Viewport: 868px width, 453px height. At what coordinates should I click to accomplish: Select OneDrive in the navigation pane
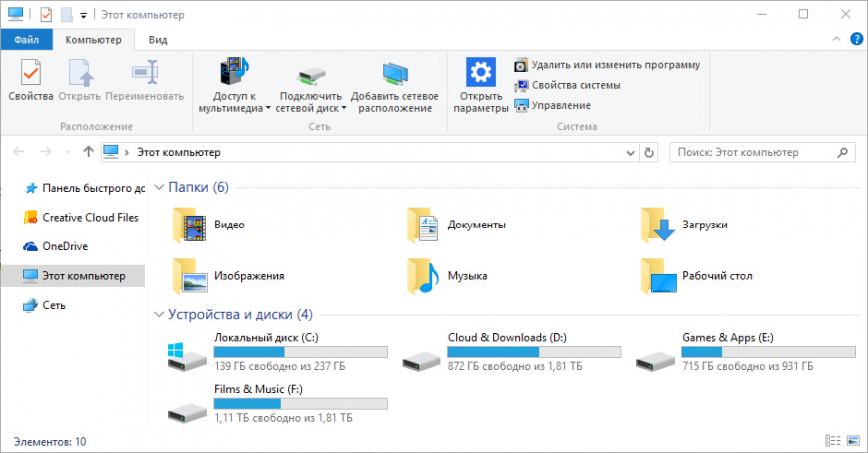tap(65, 246)
